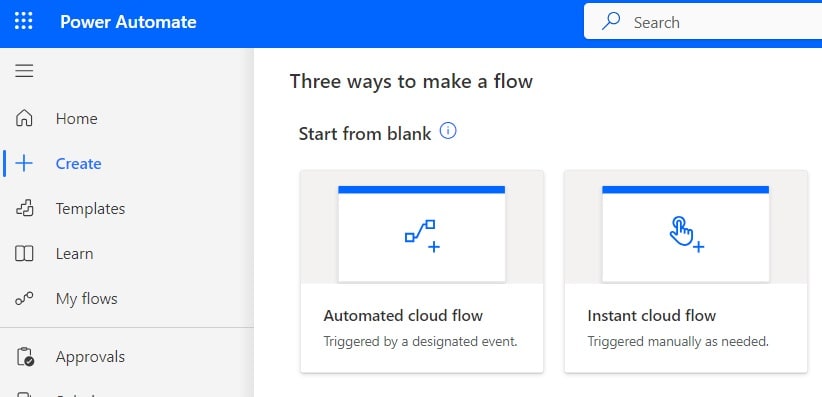Click the 'Start from blank' heading

pyautogui.click(x=365, y=134)
